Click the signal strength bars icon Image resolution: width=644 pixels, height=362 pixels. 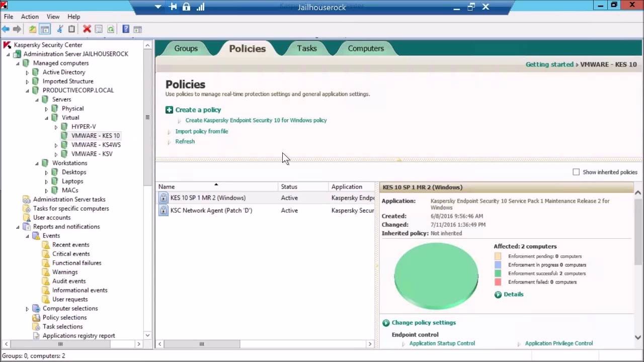click(200, 7)
